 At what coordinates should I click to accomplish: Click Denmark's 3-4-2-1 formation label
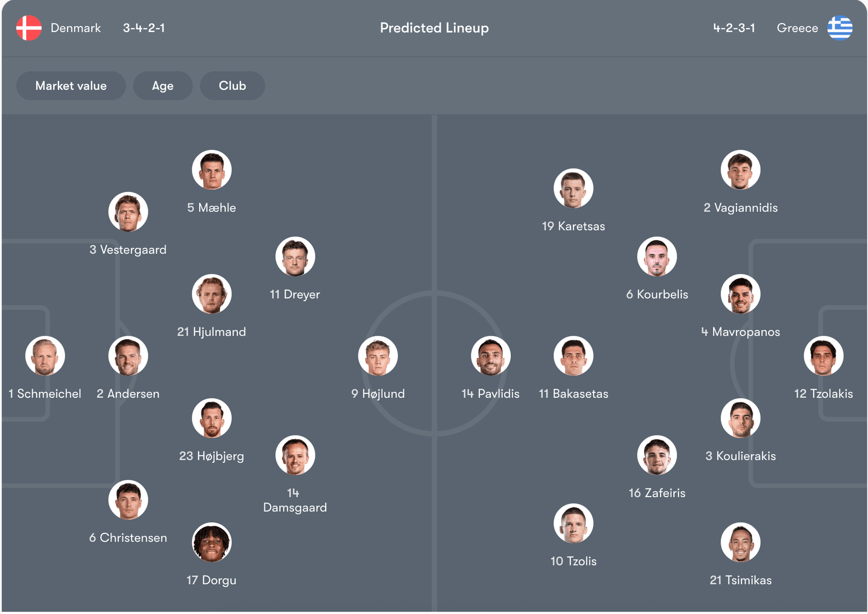tap(144, 28)
